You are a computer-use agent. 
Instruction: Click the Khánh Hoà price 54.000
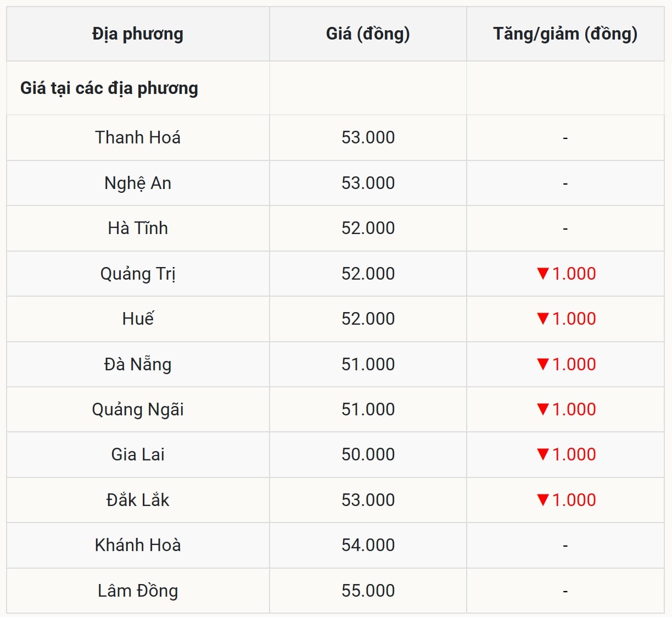[368, 545]
